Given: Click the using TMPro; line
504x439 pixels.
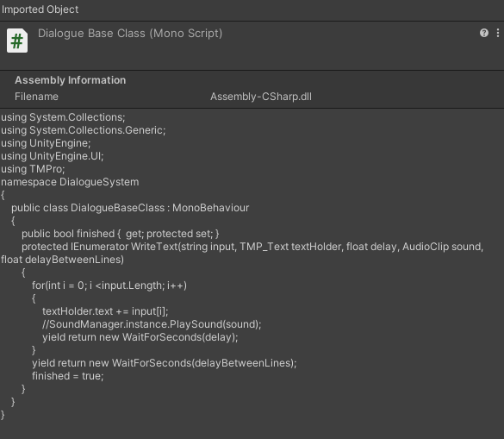Looking at the screenshot, I should click(x=33, y=169).
